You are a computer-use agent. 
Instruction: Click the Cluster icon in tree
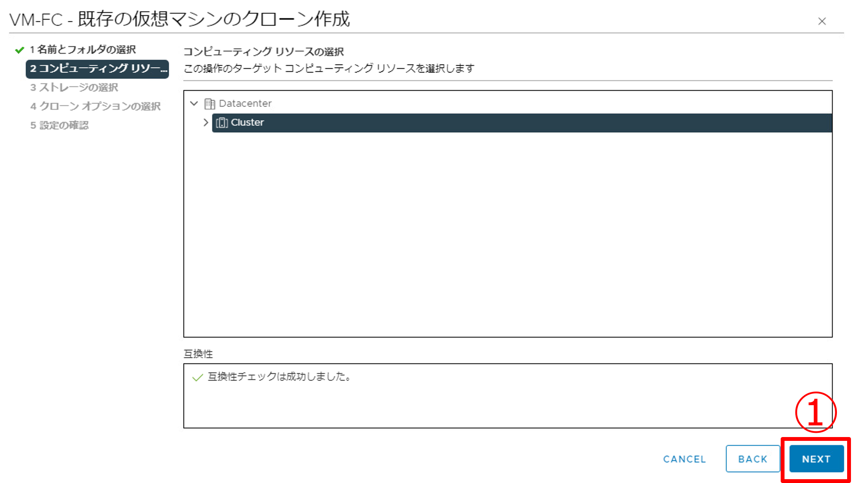(x=221, y=123)
